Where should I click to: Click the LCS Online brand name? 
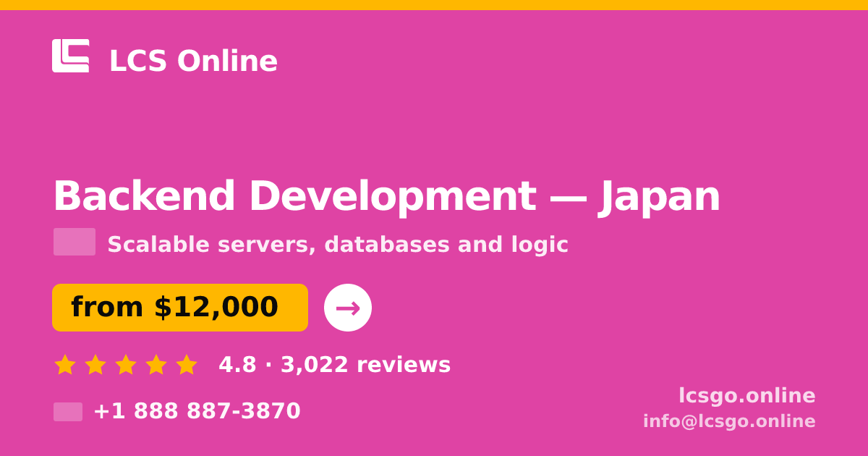click(193, 61)
